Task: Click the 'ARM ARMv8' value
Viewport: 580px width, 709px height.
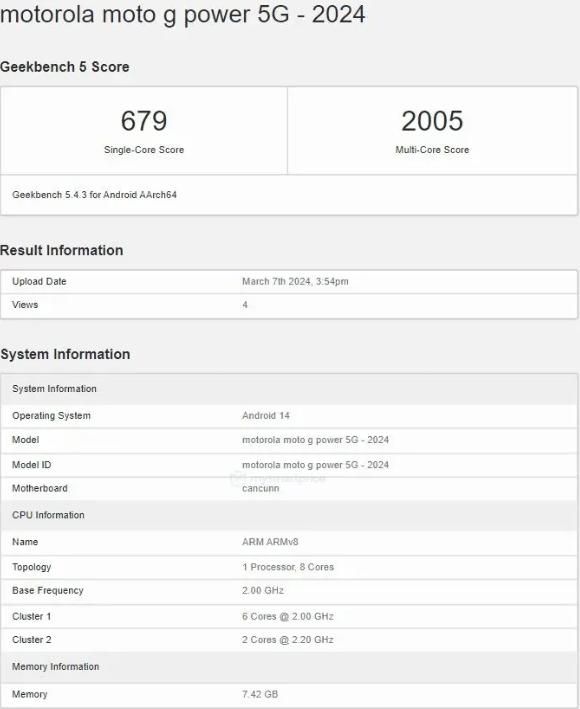Action: 270,542
